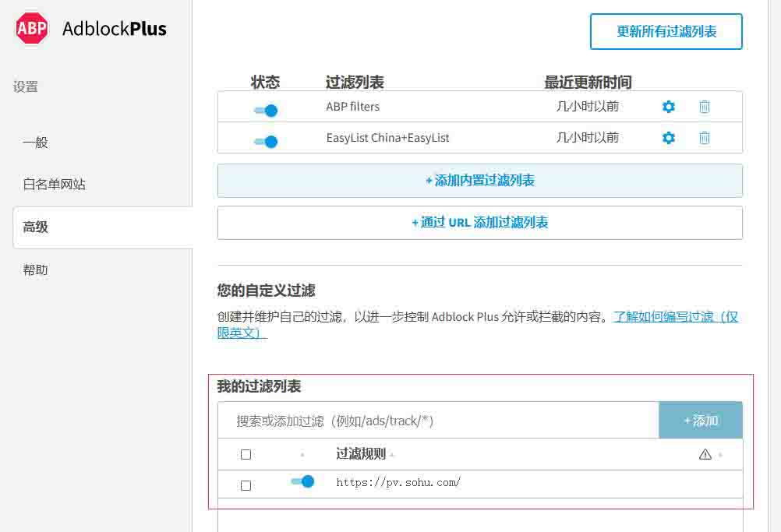Delete the ABP filters list
This screenshot has width=781, height=532.
[x=705, y=107]
